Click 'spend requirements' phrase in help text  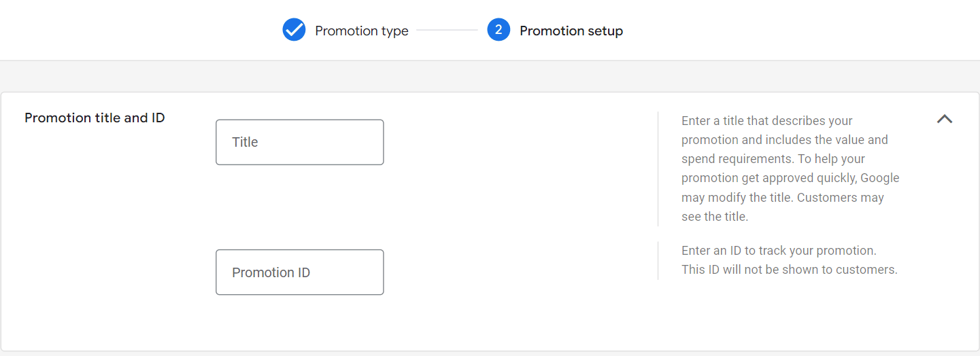click(727, 159)
